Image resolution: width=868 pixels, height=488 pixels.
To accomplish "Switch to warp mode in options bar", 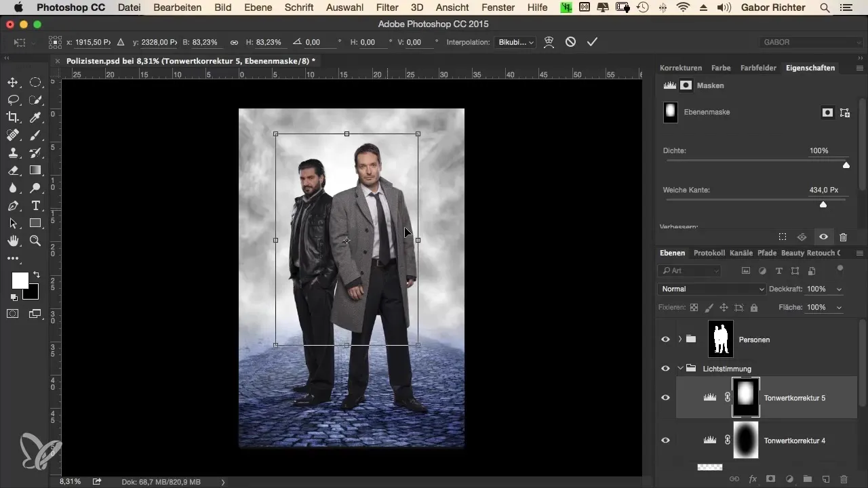I will click(x=549, y=42).
